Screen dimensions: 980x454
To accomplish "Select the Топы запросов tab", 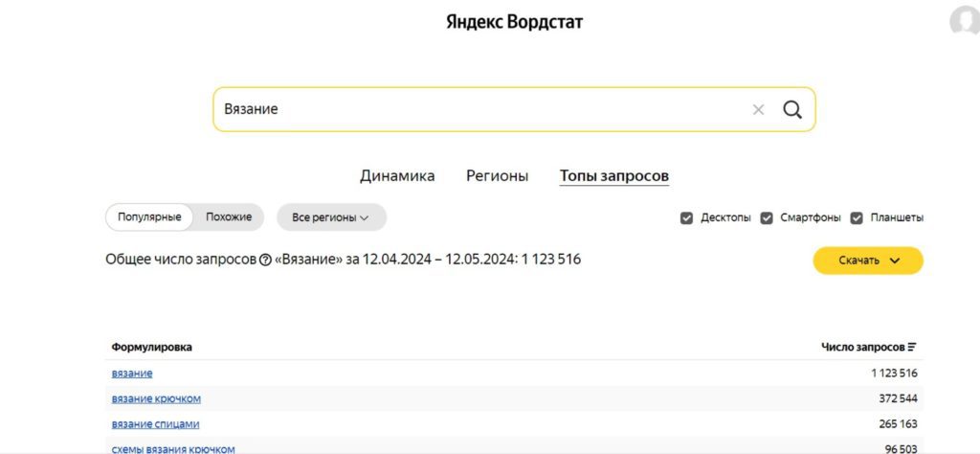I will click(613, 175).
